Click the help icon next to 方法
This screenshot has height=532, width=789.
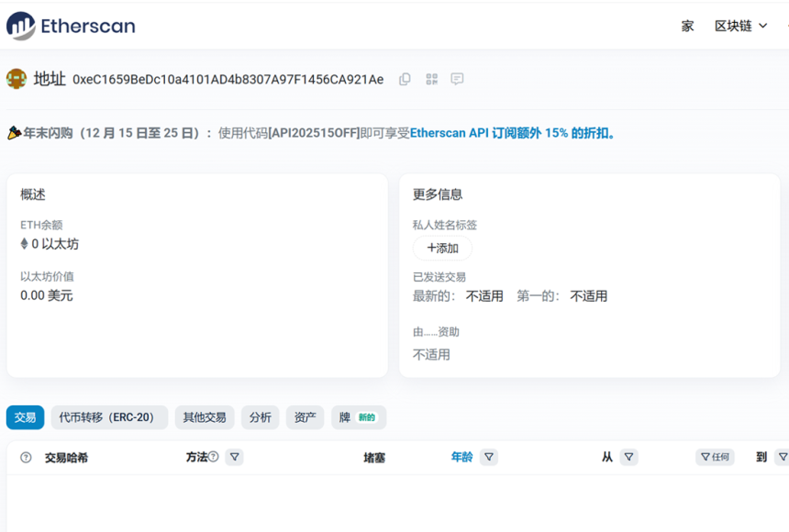click(214, 456)
